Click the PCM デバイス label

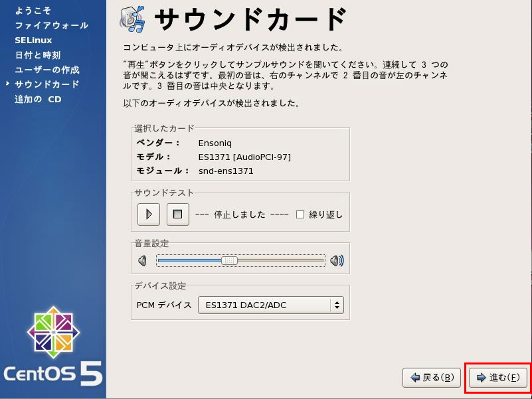coord(164,305)
